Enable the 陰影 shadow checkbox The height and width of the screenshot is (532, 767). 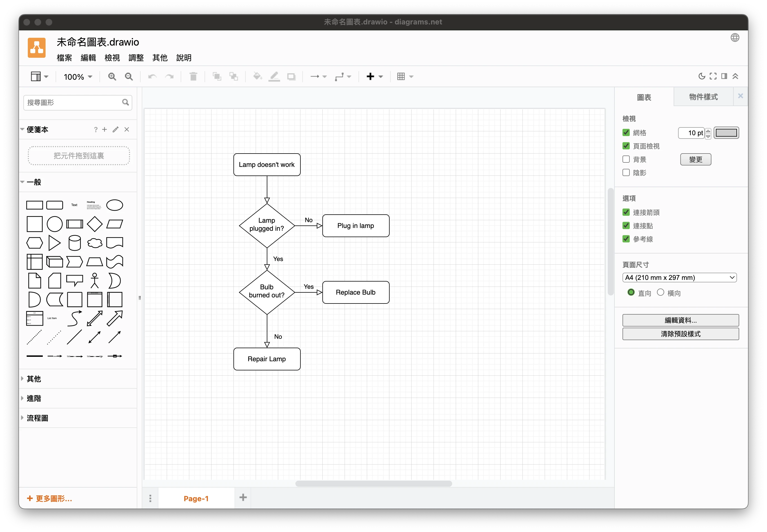click(626, 173)
